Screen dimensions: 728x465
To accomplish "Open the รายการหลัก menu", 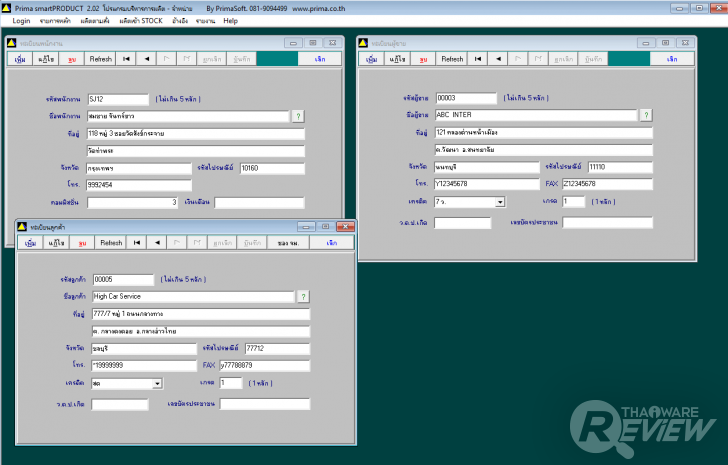I will coord(55,21).
